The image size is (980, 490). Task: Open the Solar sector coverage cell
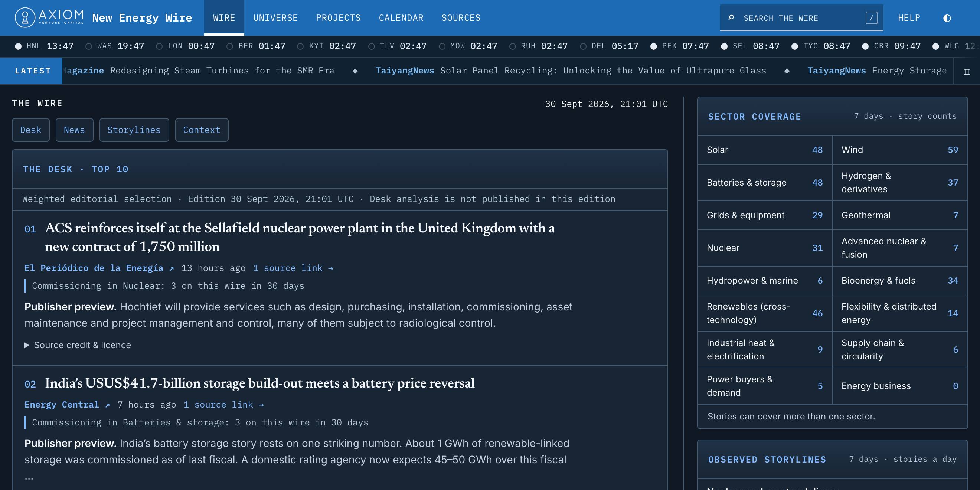tap(765, 150)
